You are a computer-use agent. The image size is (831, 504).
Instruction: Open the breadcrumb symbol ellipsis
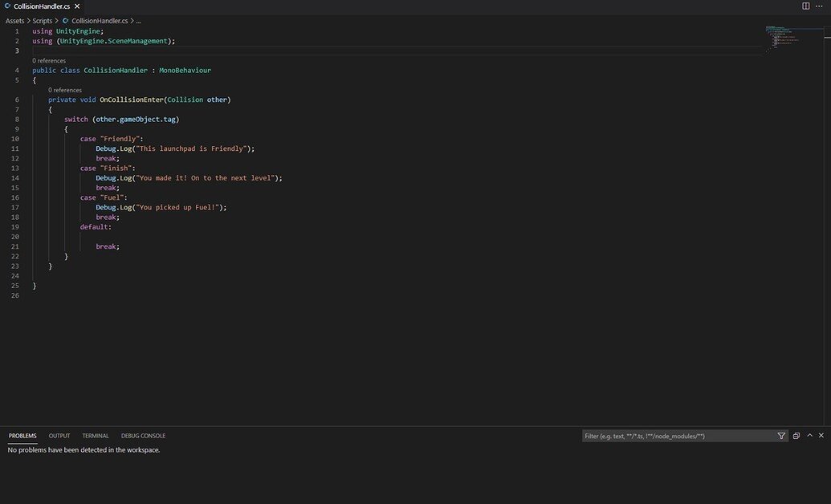[x=138, y=21]
